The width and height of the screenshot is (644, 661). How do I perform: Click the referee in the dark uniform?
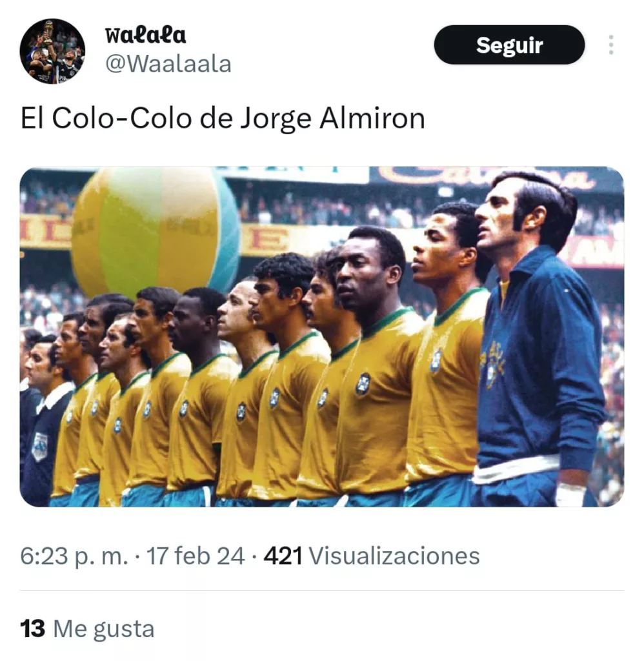click(42, 418)
